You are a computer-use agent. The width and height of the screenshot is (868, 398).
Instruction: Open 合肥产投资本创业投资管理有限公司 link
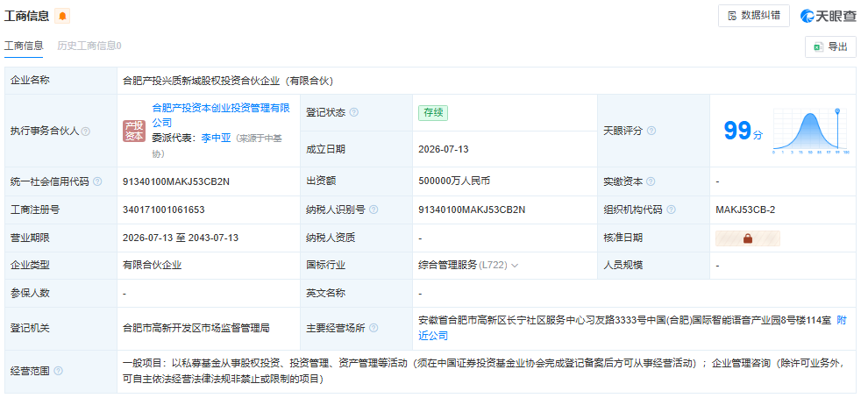tap(221, 115)
